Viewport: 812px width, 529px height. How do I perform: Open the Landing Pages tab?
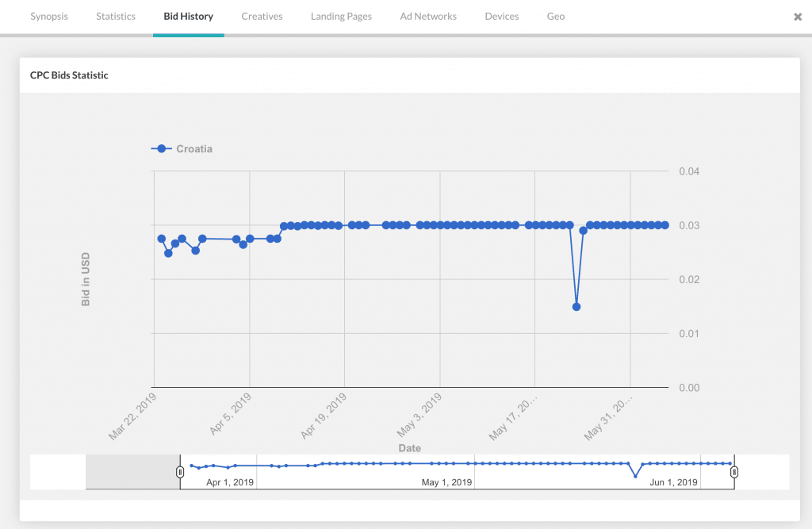click(341, 16)
